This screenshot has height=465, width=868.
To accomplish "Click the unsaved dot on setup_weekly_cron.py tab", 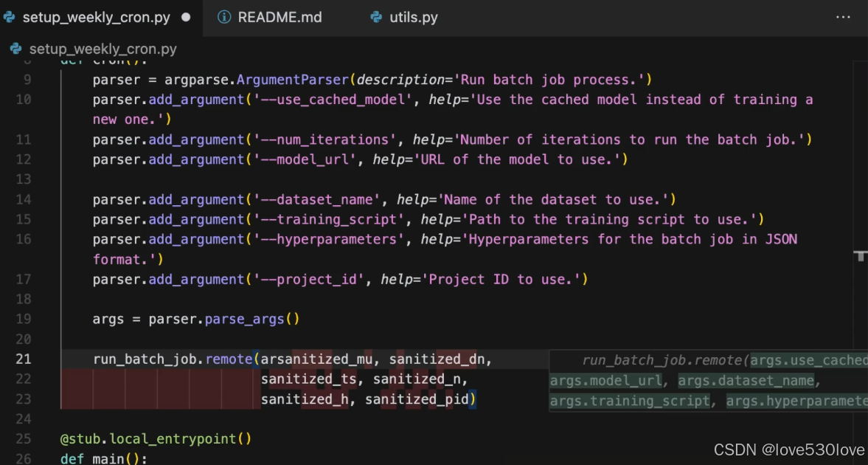I will [186, 17].
